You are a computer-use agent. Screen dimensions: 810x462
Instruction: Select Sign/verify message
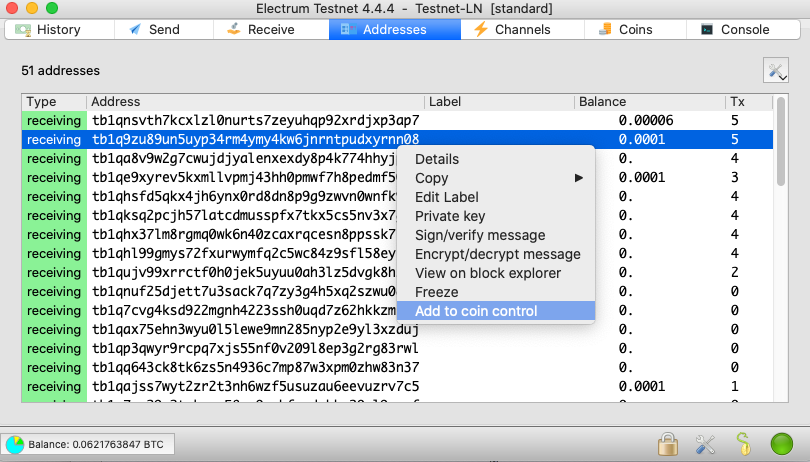pos(496,235)
